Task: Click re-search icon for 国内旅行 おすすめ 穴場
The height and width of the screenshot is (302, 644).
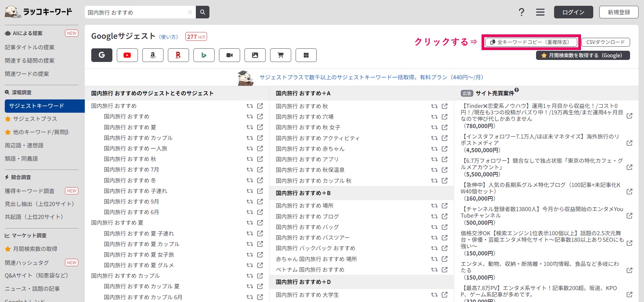Action: point(434,117)
